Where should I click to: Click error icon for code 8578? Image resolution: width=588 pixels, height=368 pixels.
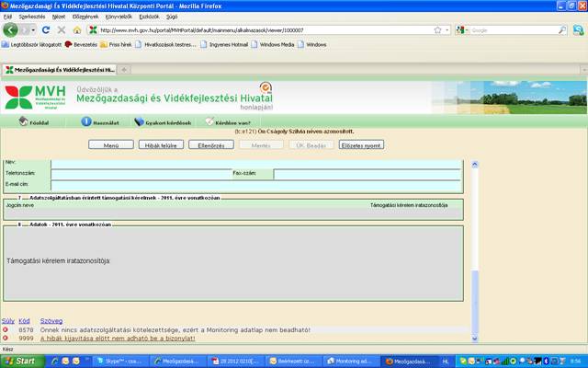point(6,329)
